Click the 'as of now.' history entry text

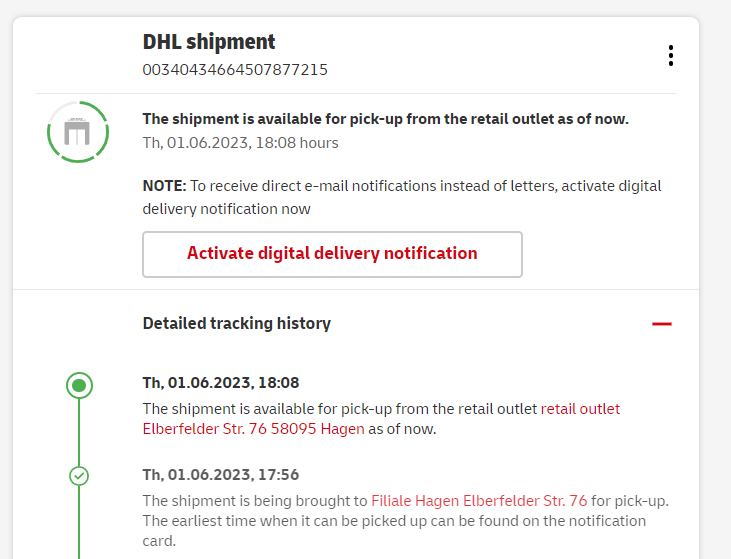pyautogui.click(x=402, y=430)
